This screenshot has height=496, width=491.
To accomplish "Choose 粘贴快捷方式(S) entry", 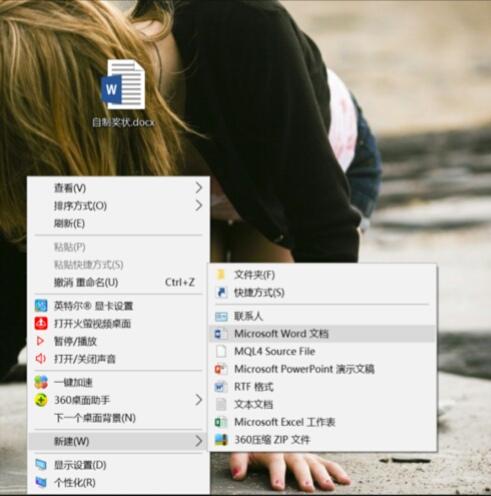I will (119, 265).
